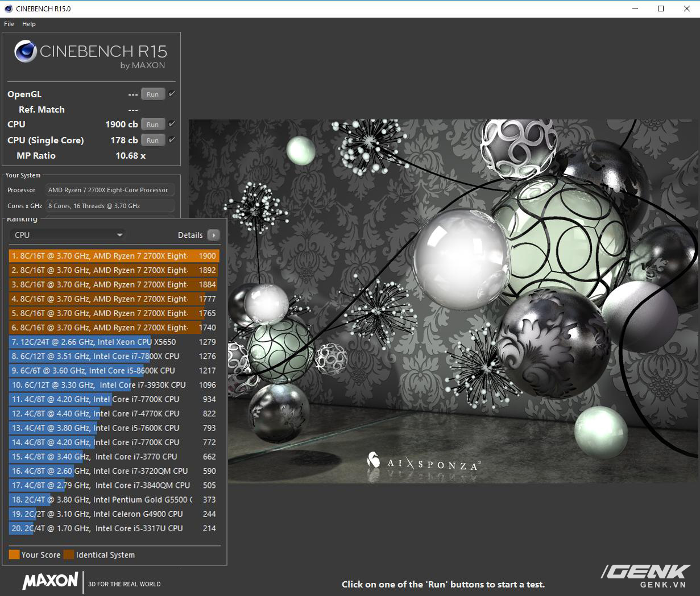Click the Cinebench R15 logo icon
Image resolution: width=700 pixels, height=596 pixels.
coord(26,51)
